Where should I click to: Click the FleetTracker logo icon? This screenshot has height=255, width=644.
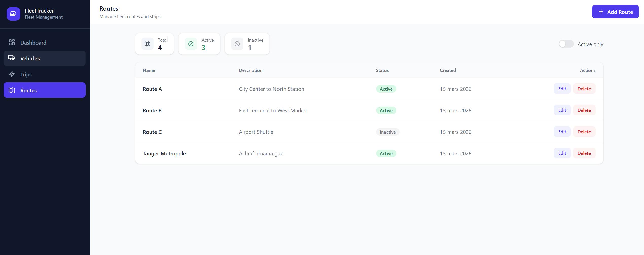click(13, 14)
